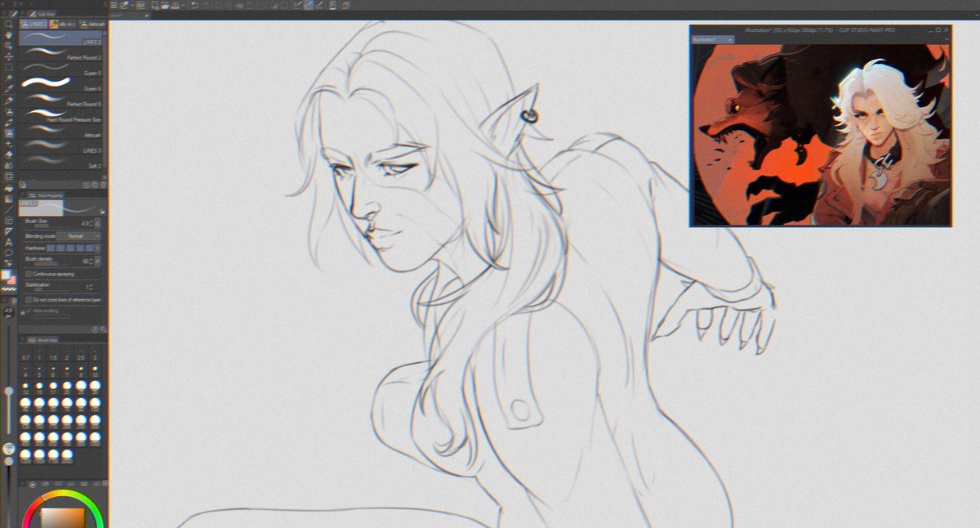Select the LINES 3 brush preset
Image resolution: width=980 pixels, height=528 pixels.
61,147
